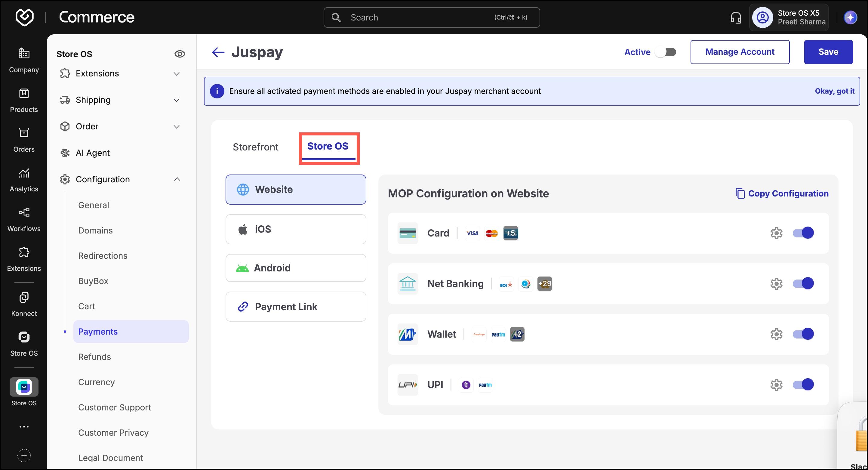Image resolution: width=868 pixels, height=470 pixels.
Task: Disable the UPI toggle
Action: 803,384
